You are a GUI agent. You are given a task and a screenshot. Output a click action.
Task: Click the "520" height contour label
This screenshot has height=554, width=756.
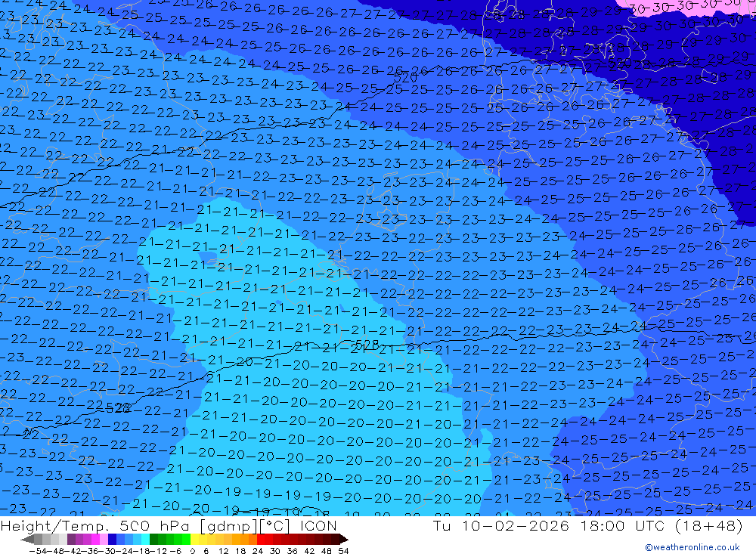tap(405, 78)
